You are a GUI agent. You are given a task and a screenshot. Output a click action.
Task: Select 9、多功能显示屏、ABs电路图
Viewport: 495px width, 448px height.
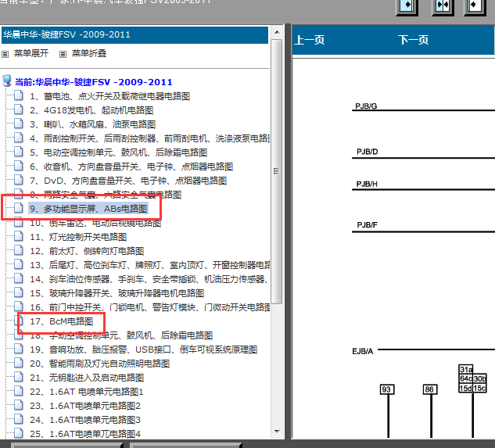coord(88,209)
